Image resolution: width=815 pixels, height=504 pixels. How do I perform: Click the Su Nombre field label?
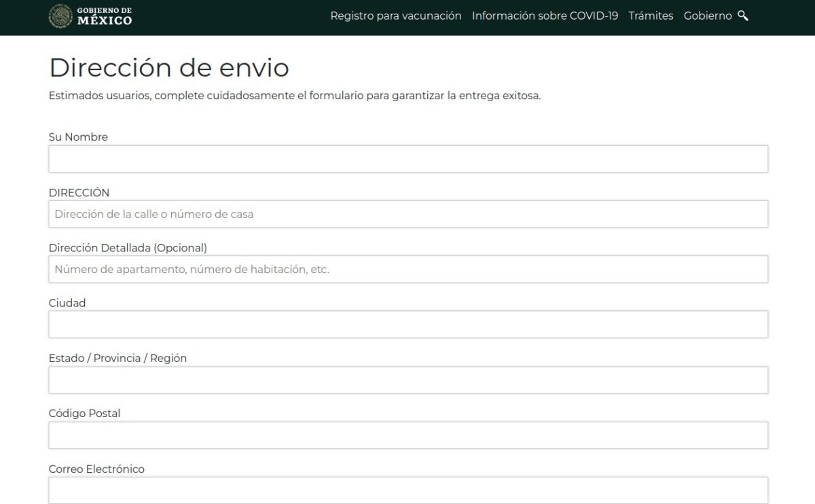coord(77,137)
